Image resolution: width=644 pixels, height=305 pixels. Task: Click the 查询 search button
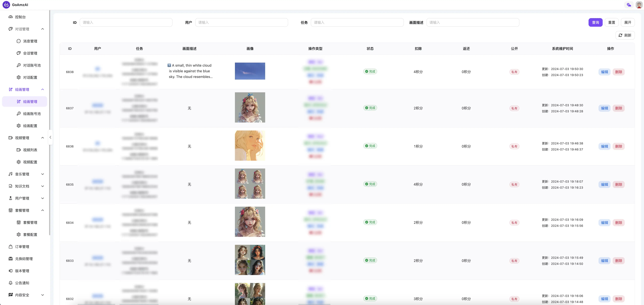coord(595,23)
